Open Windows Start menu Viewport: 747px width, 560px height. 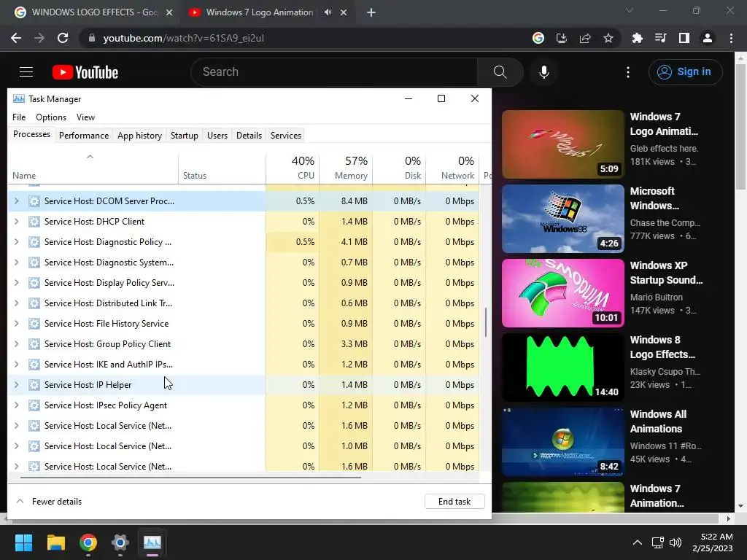point(23,542)
